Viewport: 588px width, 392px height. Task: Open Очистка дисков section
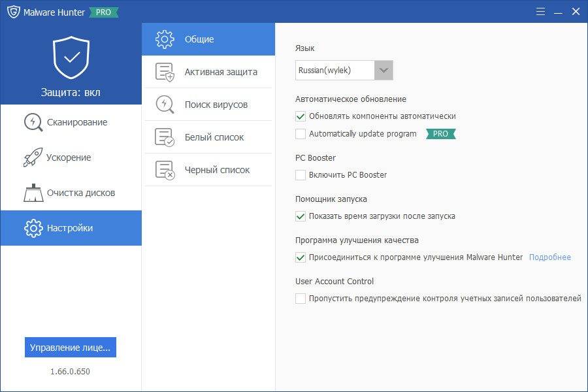coord(71,193)
